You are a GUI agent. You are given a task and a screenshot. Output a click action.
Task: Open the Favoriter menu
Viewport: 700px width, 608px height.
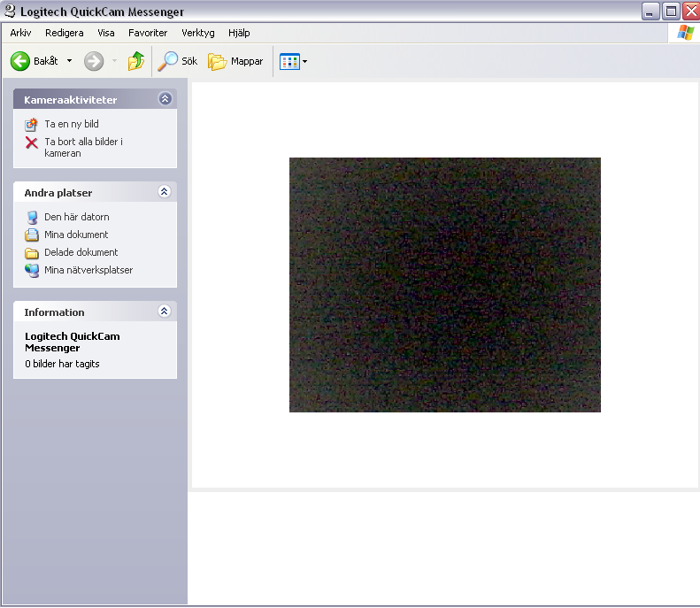[148, 33]
